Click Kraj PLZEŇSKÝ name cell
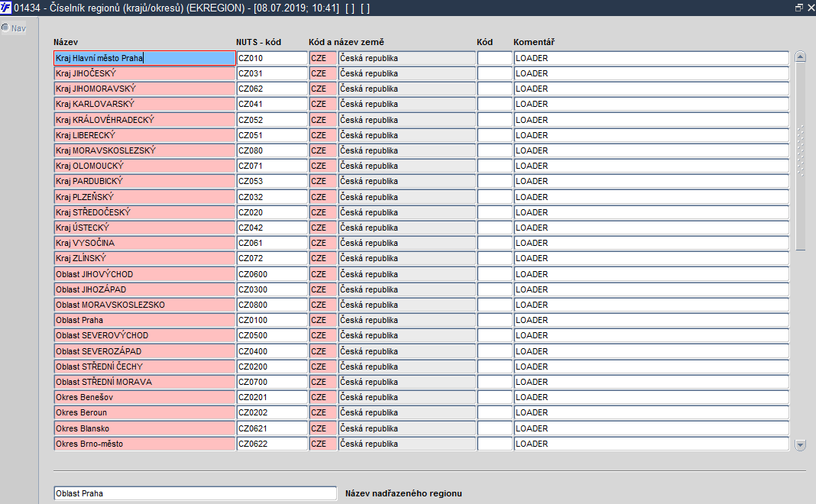Image resolution: width=816 pixels, height=504 pixels. (x=144, y=197)
